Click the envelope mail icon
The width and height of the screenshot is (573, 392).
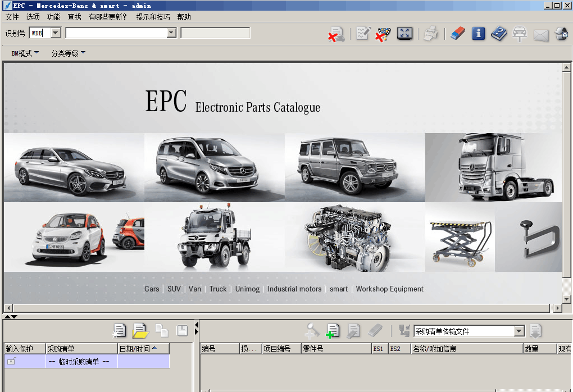(541, 35)
